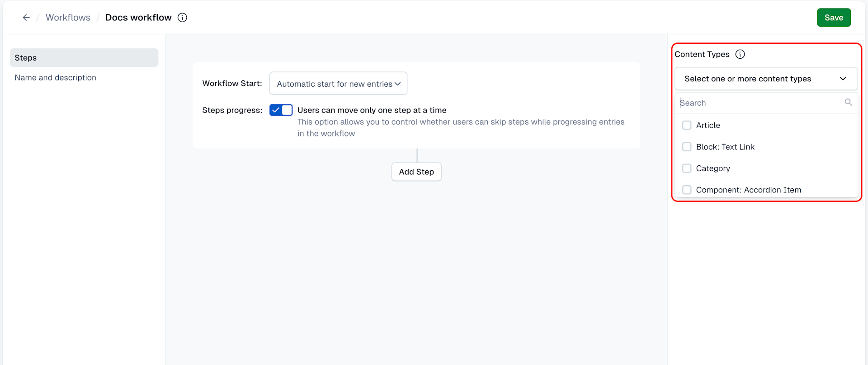Tick the Category checkbox
The width and height of the screenshot is (868, 365).
point(687,168)
